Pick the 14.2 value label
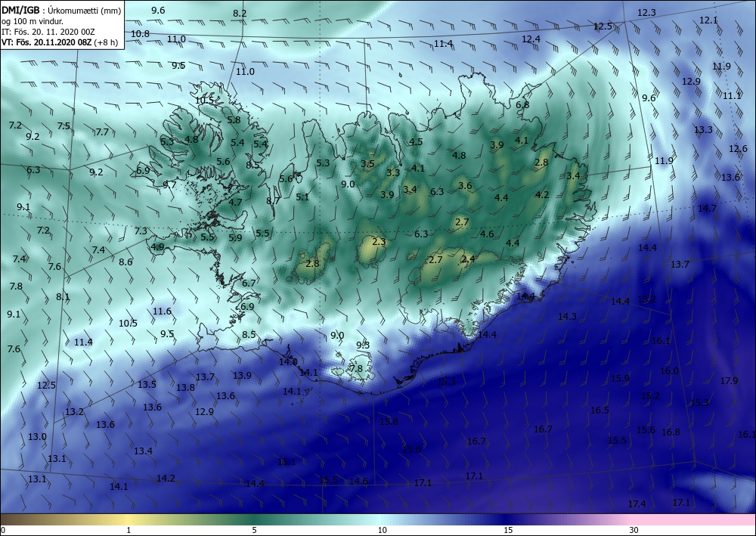The height and width of the screenshot is (536, 756). (166, 479)
